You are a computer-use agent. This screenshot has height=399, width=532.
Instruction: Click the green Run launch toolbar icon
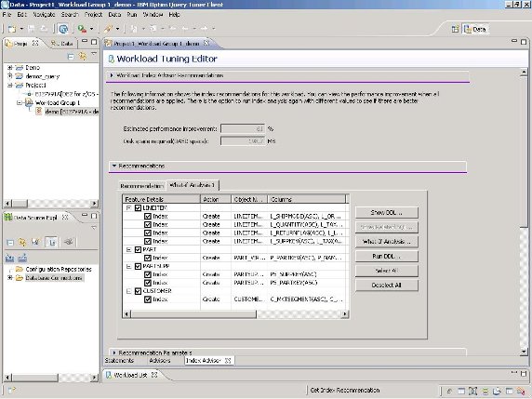(x=82, y=29)
